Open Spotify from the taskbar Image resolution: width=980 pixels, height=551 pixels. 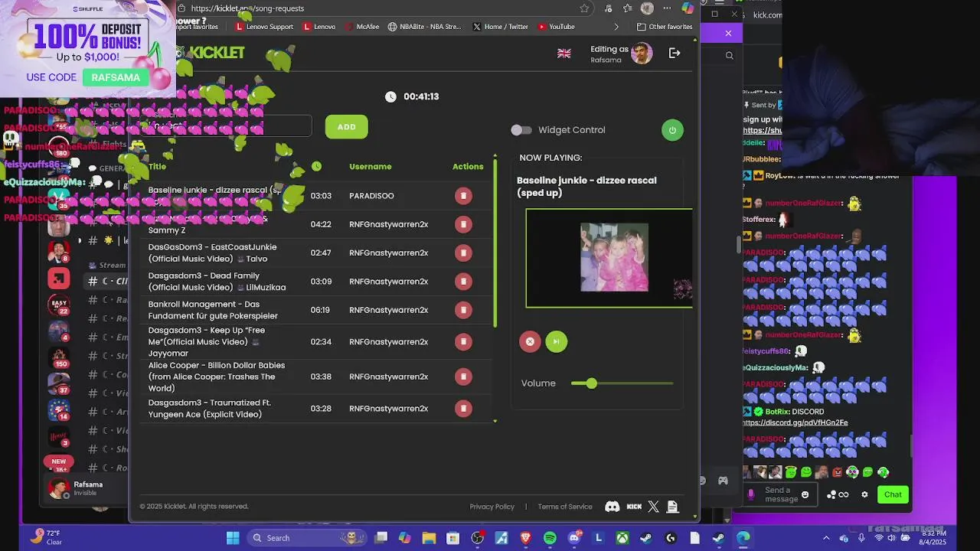(550, 538)
